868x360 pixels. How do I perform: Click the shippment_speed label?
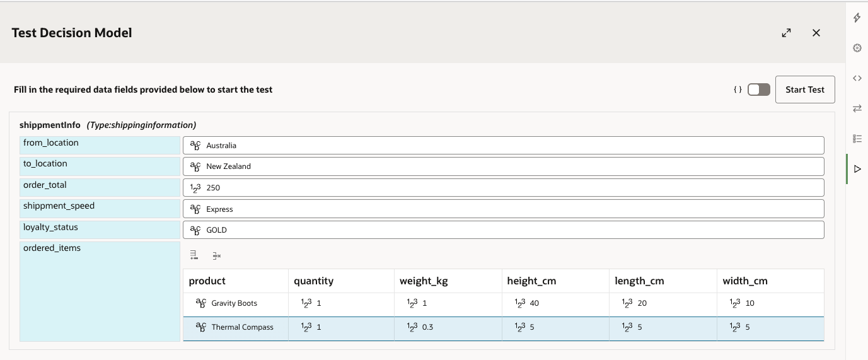pos(59,206)
